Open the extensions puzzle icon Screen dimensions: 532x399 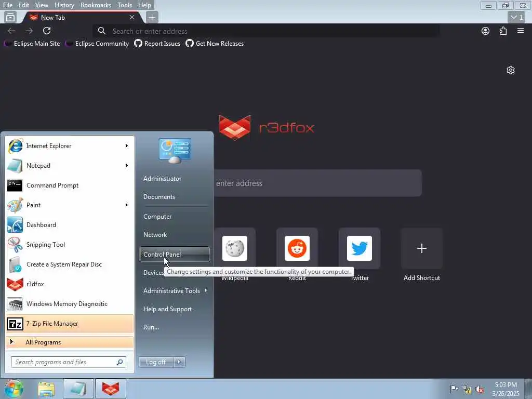click(x=503, y=31)
